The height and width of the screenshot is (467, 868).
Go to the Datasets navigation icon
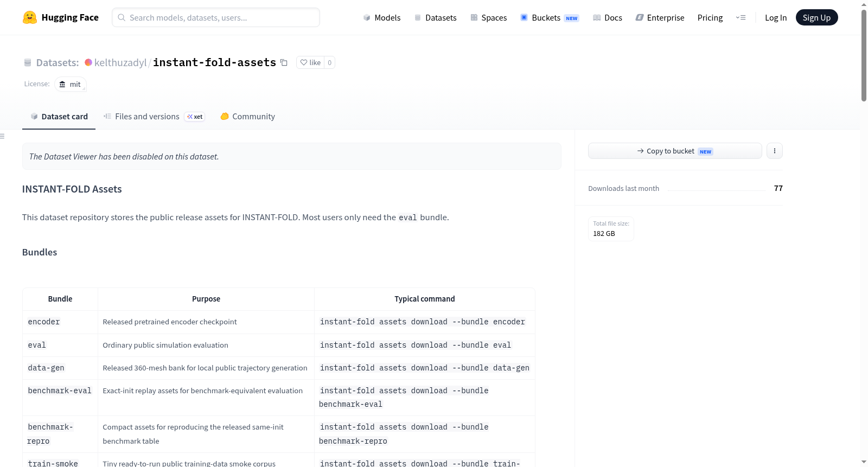(418, 17)
